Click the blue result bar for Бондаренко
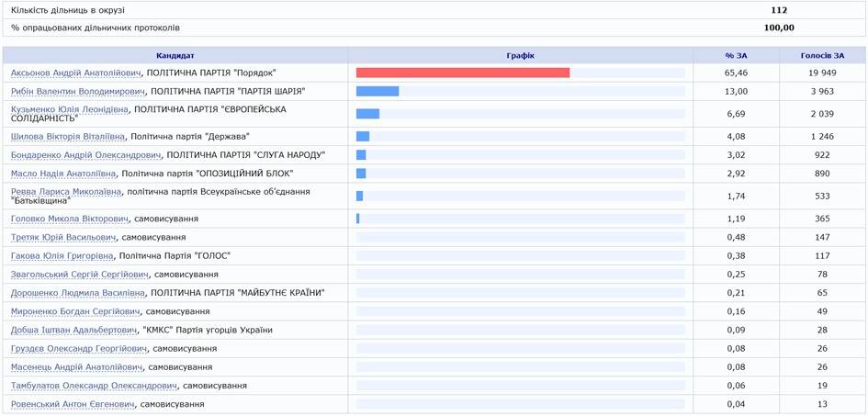Image resolution: width=868 pixels, height=416 pixels. tap(361, 155)
